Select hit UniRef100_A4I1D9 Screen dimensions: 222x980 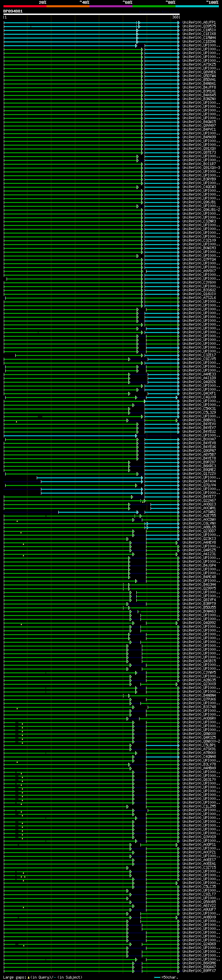click(x=199, y=378)
